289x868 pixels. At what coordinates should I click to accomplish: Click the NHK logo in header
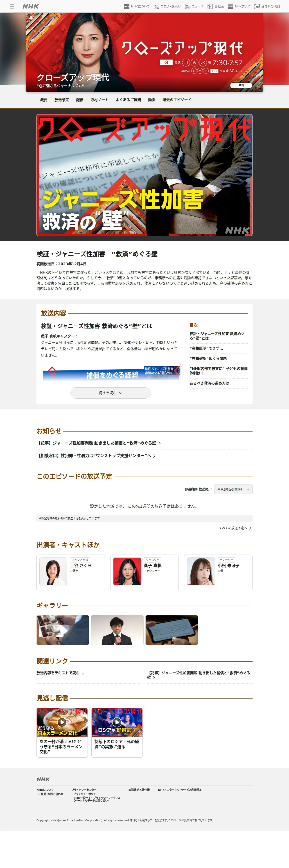tap(31, 6)
